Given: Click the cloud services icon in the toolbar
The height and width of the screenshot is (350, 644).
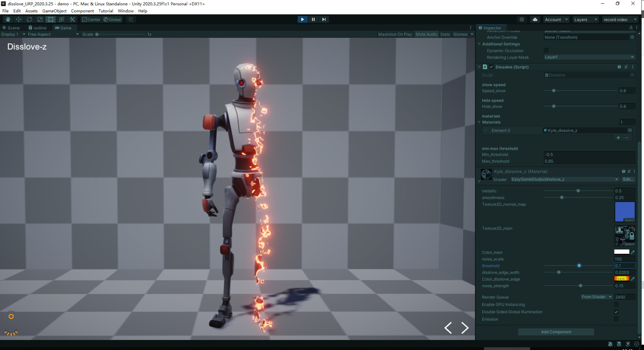Looking at the screenshot, I should pos(535,19).
